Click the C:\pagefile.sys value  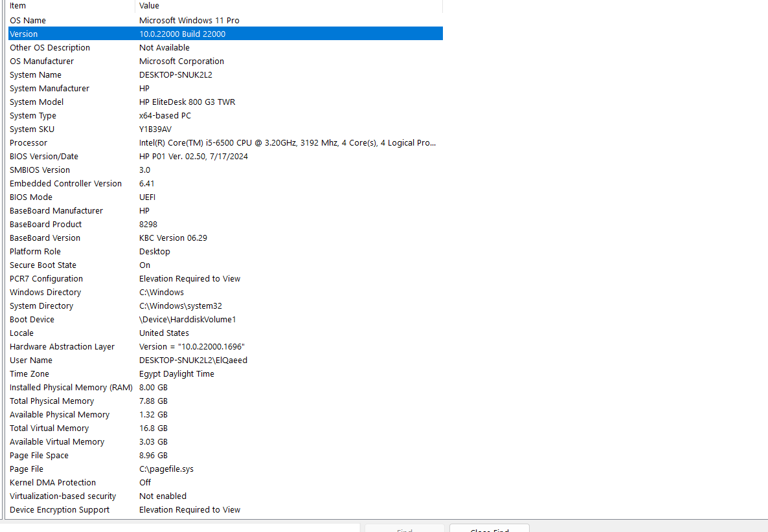coord(166,470)
